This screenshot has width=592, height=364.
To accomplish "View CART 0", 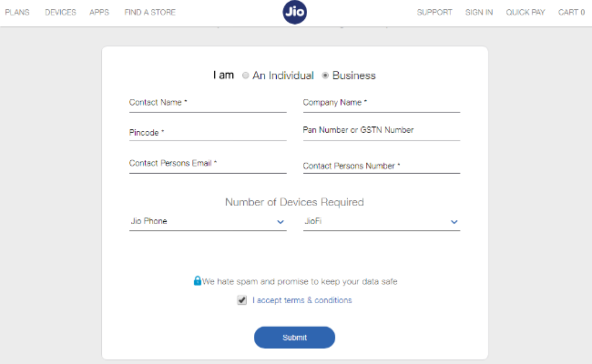I will click(x=572, y=13).
